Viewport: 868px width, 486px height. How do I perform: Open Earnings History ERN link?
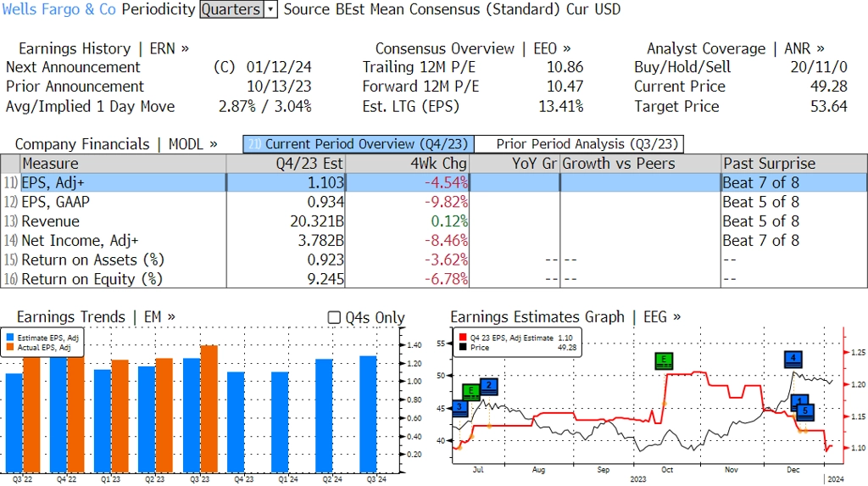pos(103,48)
